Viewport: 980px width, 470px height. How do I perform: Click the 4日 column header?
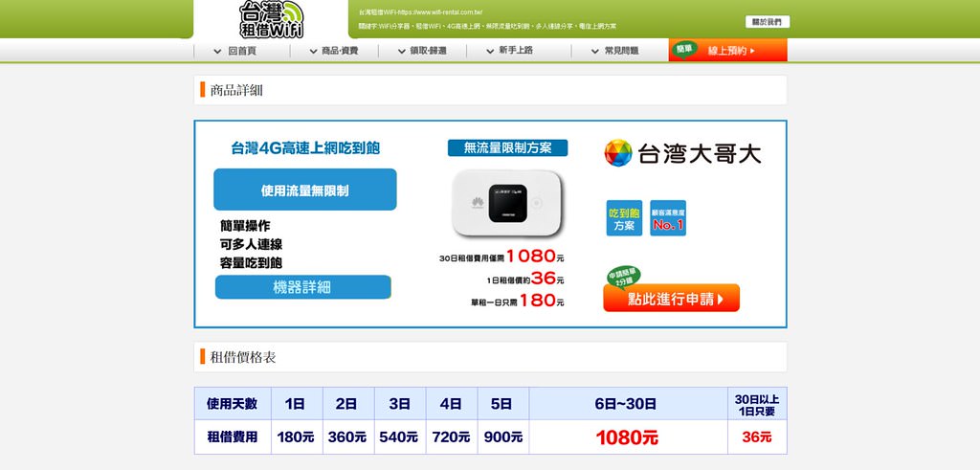(452, 404)
